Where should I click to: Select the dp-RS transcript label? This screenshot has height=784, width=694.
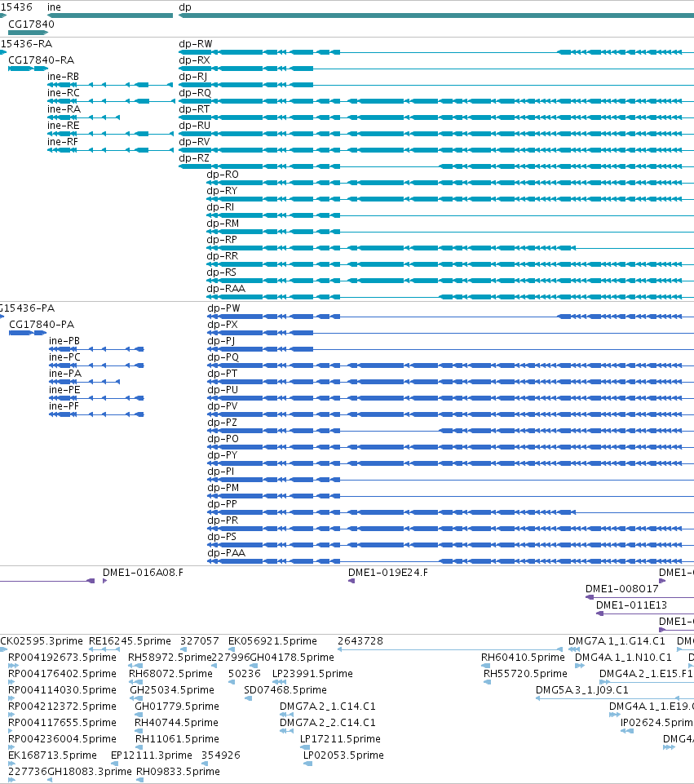222,272
